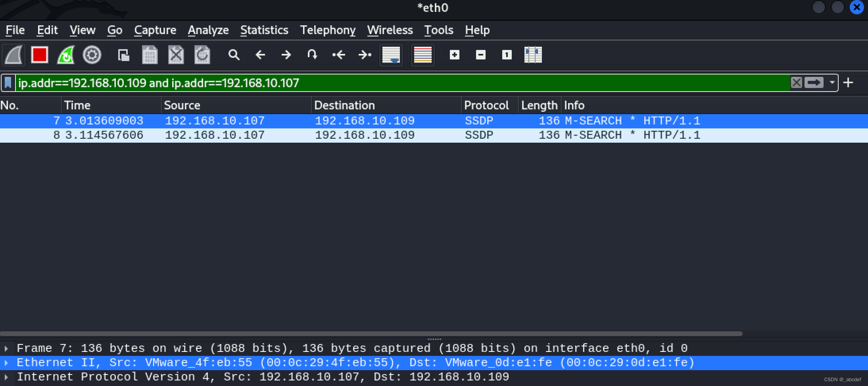Expand the Frame 7 details tree
Screen dimensions: 868x386
(x=6, y=349)
